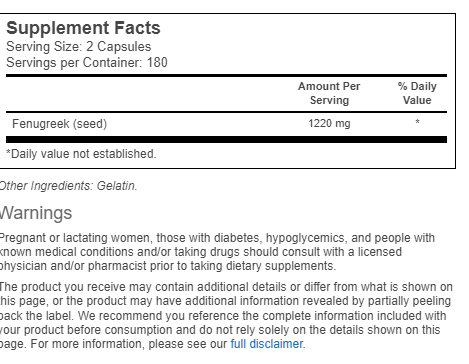Click the % Daily Value column header
The height and width of the screenshot is (364, 469).
point(417,93)
